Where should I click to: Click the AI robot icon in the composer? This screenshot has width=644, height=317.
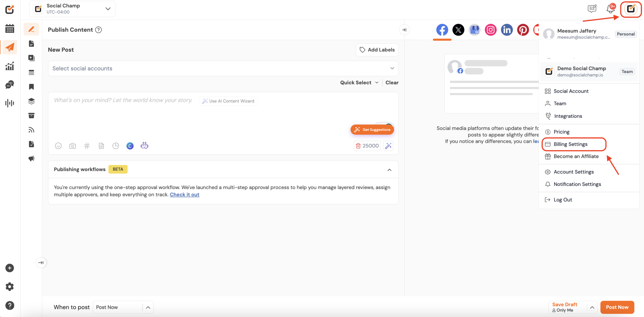click(144, 146)
